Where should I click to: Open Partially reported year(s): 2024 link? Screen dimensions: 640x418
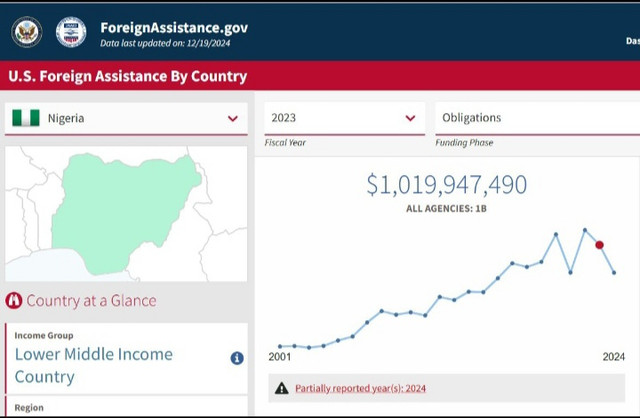(x=360, y=388)
